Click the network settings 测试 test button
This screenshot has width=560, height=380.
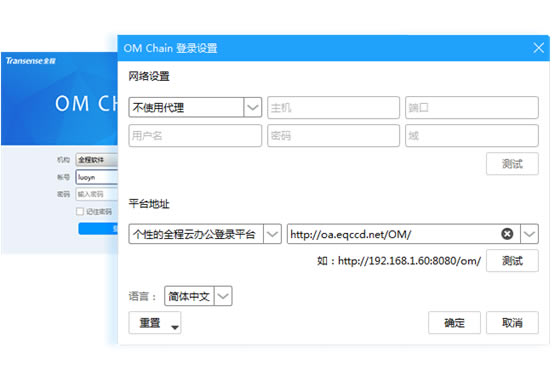coord(512,164)
